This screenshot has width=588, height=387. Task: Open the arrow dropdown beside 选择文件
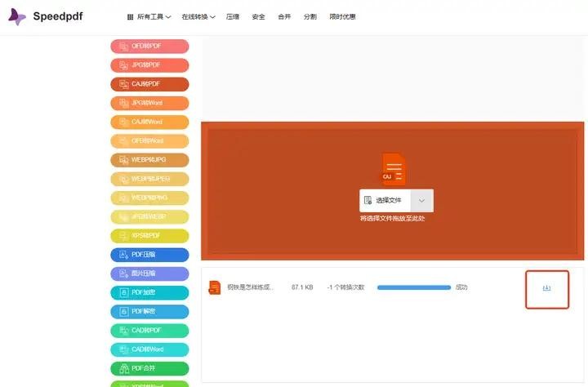(x=421, y=200)
